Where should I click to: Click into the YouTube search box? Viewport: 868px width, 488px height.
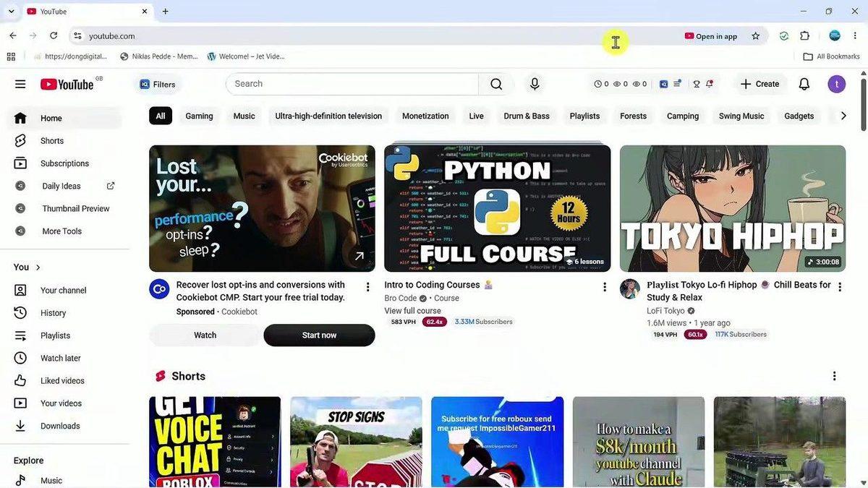pos(352,84)
